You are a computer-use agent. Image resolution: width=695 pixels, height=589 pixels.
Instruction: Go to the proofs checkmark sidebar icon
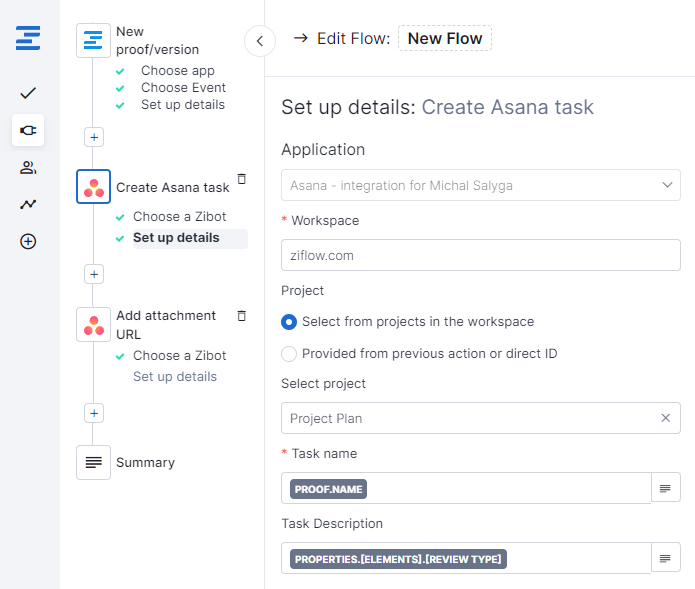pos(28,93)
